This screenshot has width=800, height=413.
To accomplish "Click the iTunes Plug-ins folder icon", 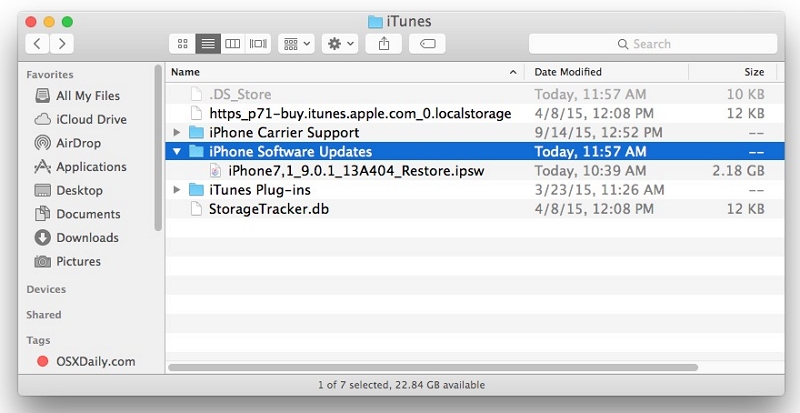I will (x=196, y=190).
